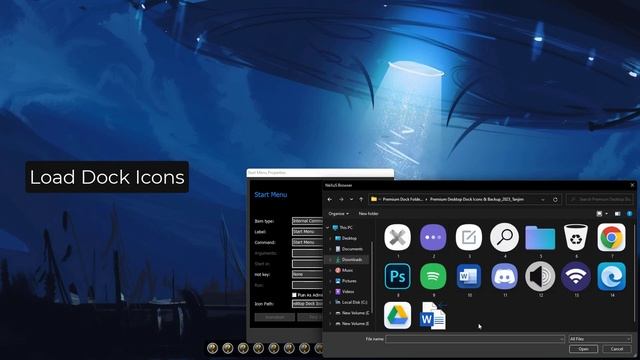This screenshot has height=360, width=640.
Task: Open the Item type combo box
Action: pos(307,221)
